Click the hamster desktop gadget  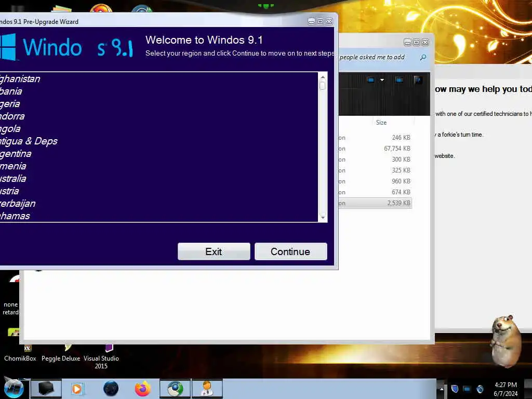(x=506, y=341)
